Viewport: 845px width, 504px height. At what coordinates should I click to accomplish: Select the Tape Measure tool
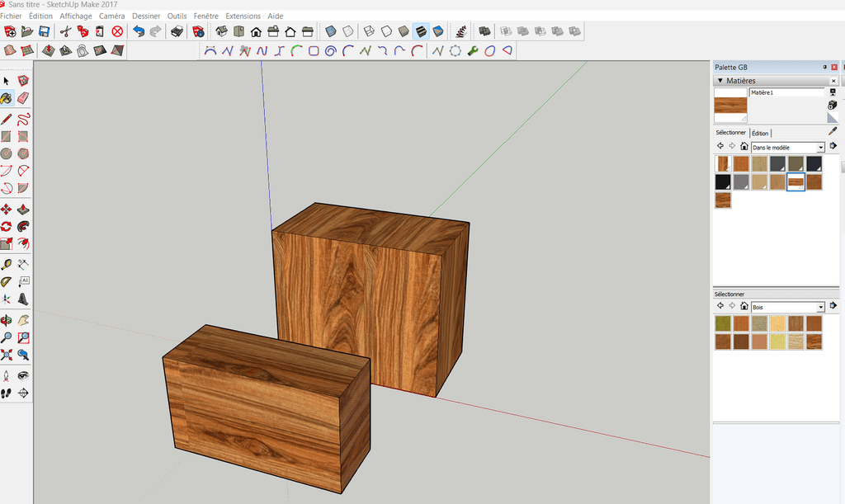tap(7, 265)
